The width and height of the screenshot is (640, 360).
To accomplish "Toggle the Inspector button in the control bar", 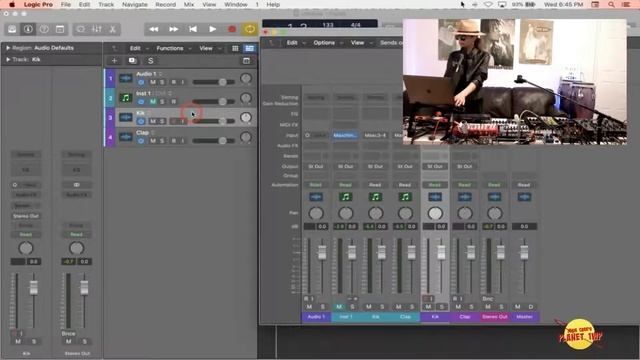I will point(28,29).
